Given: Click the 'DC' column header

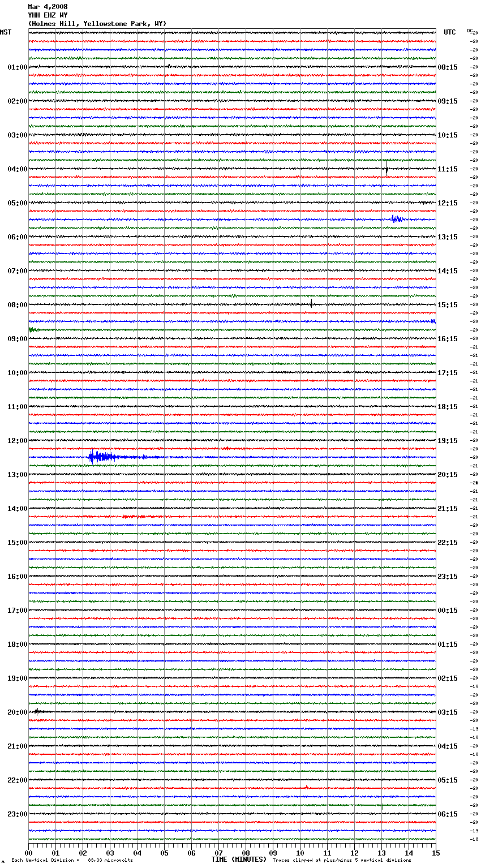Looking at the screenshot, I should 470,31.
